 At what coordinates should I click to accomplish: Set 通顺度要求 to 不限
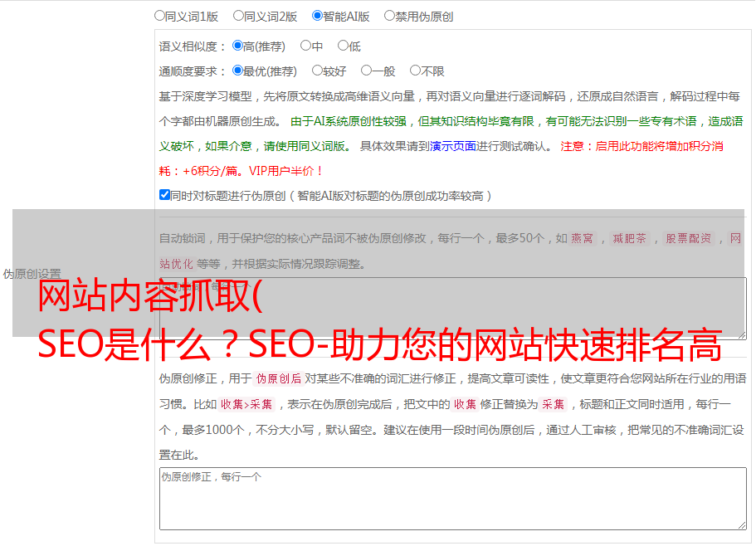tap(415, 71)
